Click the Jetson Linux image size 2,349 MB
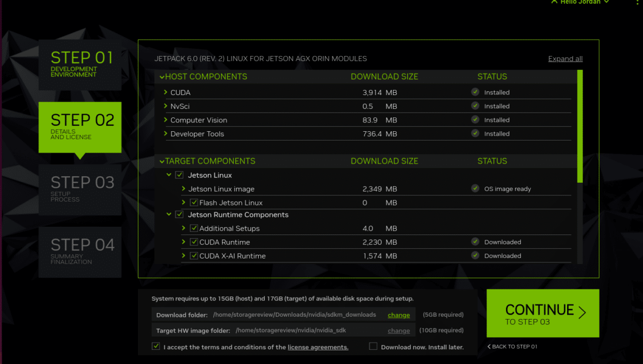This screenshot has width=643, height=364. point(380,189)
